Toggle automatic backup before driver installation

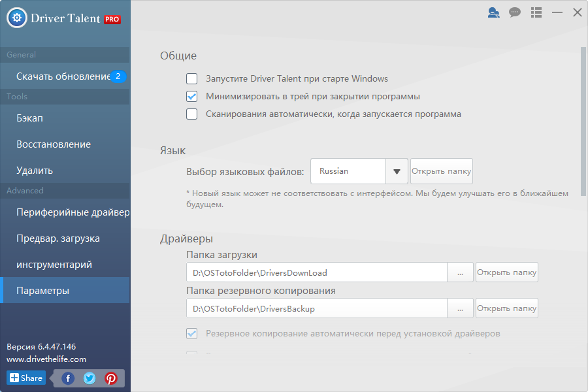pyautogui.click(x=191, y=333)
